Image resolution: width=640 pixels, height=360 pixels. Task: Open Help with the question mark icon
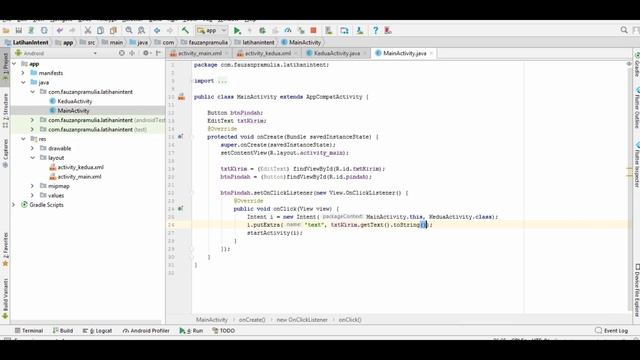(375, 31)
